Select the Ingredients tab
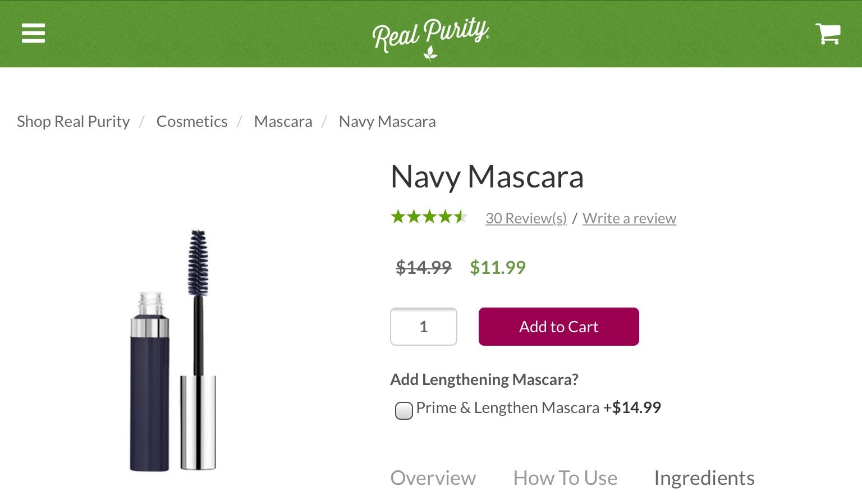The width and height of the screenshot is (862, 504). click(x=704, y=478)
